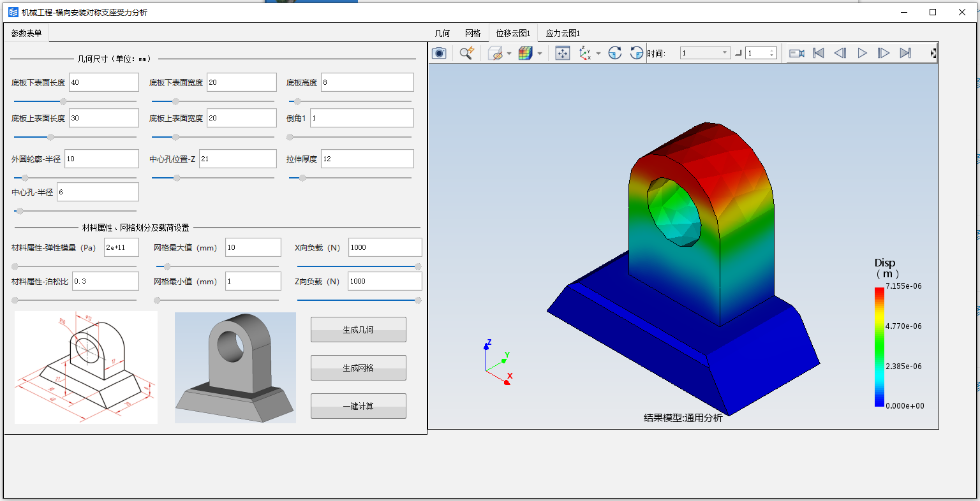Step forward one animation frame
980x501 pixels.
point(884,53)
